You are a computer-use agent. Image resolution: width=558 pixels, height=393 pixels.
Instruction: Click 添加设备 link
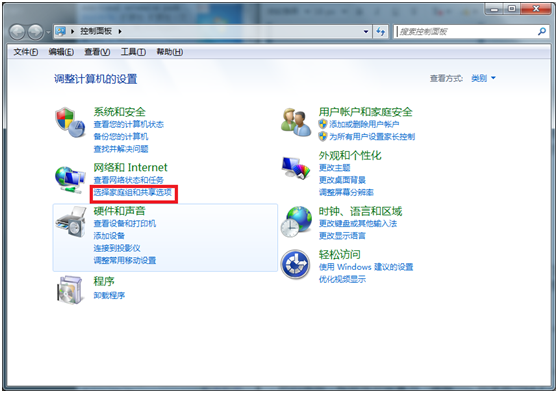pyautogui.click(x=109, y=236)
